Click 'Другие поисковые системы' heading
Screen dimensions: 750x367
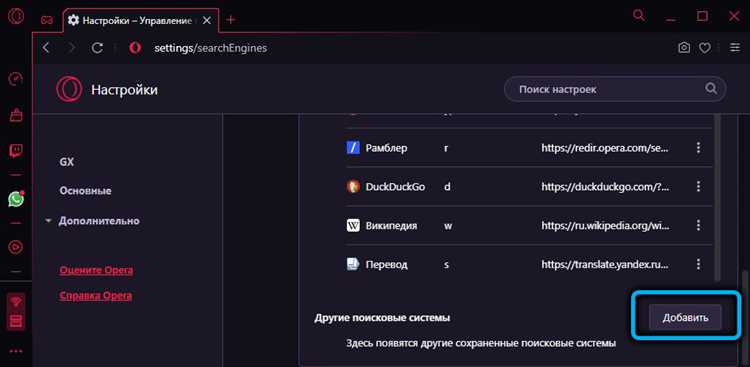(x=382, y=318)
